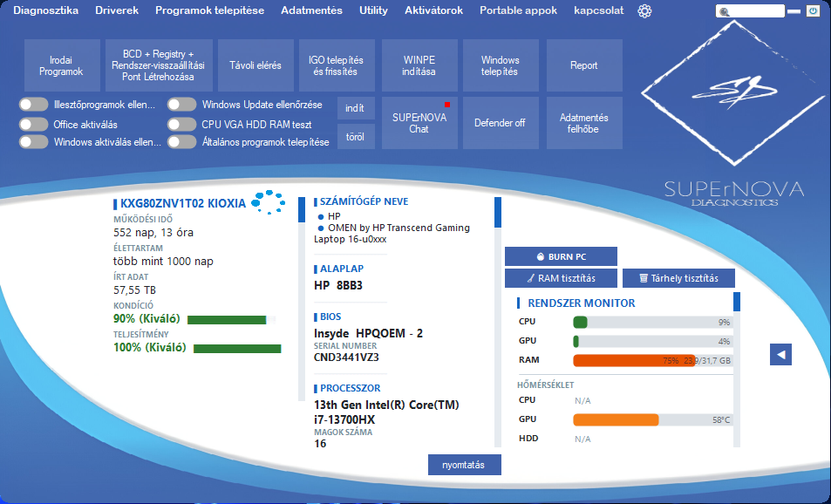The width and height of the screenshot is (831, 504).
Task: Click the SUPErNOVA Chat tile with red dot
Action: (x=419, y=123)
